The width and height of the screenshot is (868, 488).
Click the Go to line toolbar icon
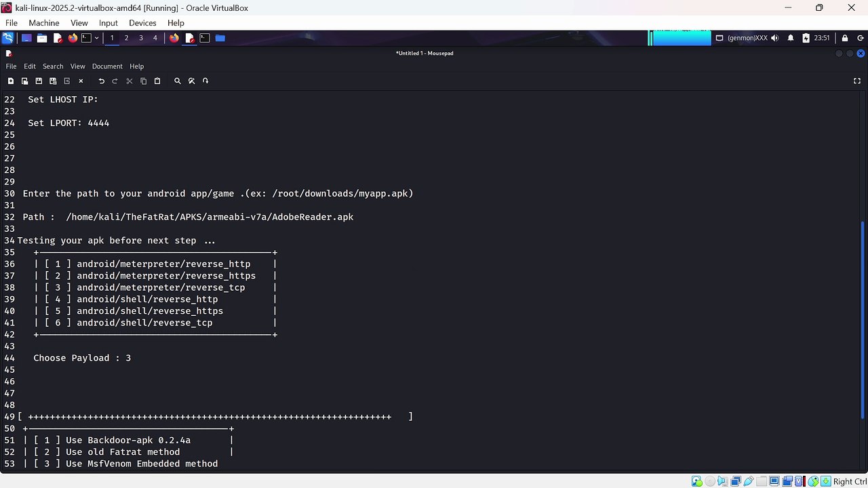[x=205, y=81]
